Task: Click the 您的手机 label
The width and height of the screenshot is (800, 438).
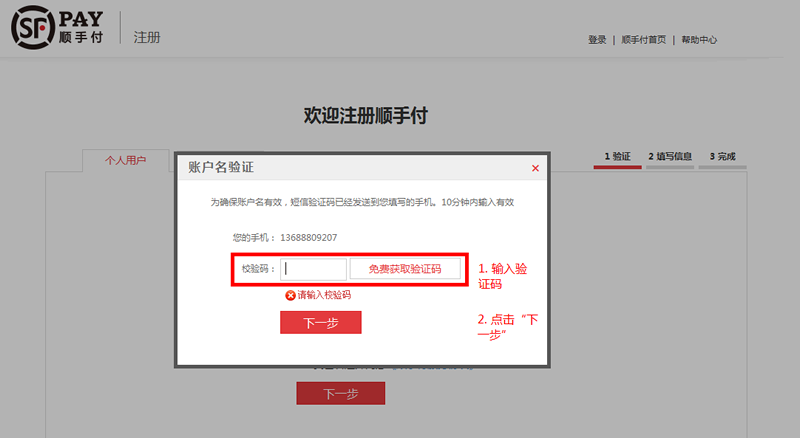Action: click(x=254, y=238)
